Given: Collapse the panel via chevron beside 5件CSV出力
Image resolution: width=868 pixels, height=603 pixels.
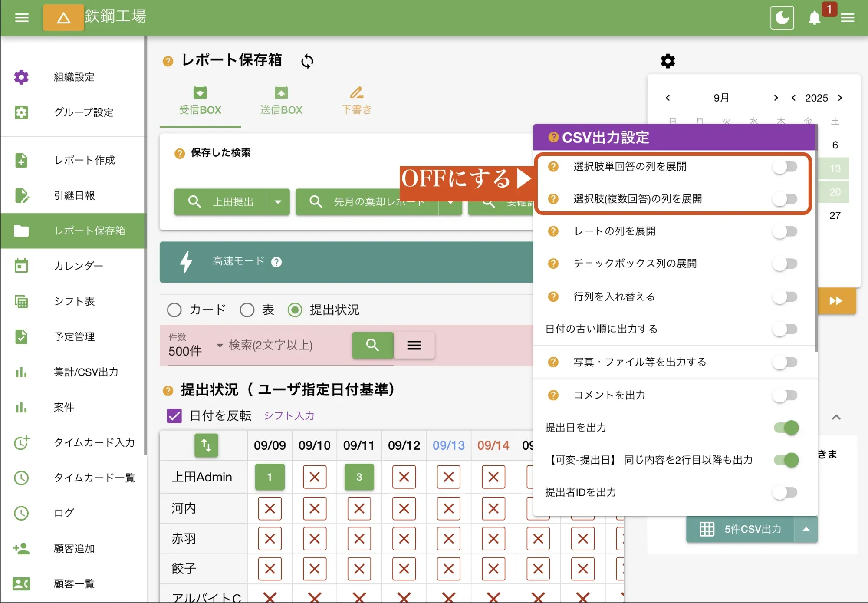Looking at the screenshot, I should pyautogui.click(x=806, y=529).
